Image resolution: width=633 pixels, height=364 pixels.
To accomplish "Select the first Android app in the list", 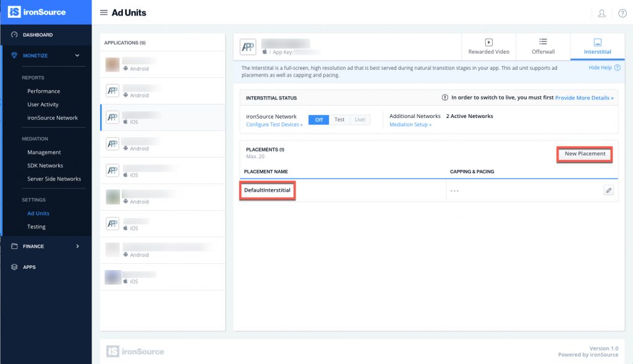I will click(x=163, y=64).
